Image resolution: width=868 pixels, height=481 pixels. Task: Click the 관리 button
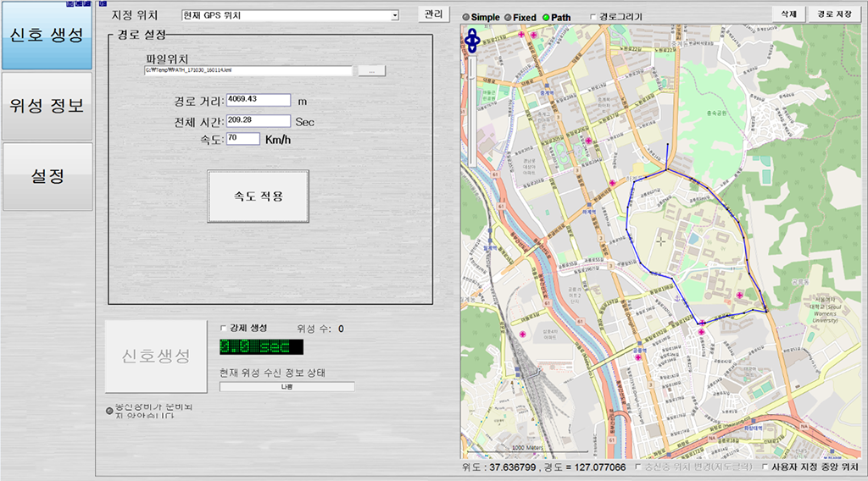433,14
